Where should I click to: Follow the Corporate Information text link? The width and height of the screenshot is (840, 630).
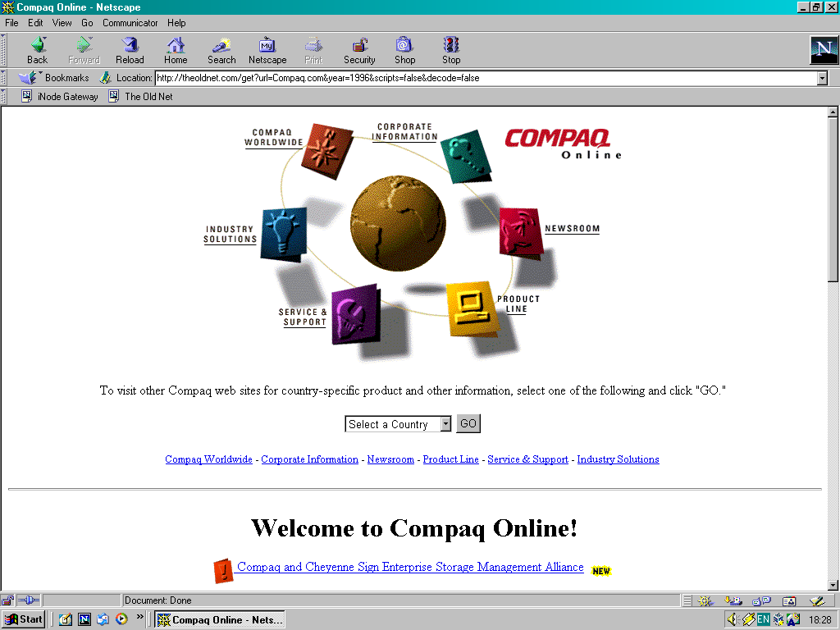[309, 459]
